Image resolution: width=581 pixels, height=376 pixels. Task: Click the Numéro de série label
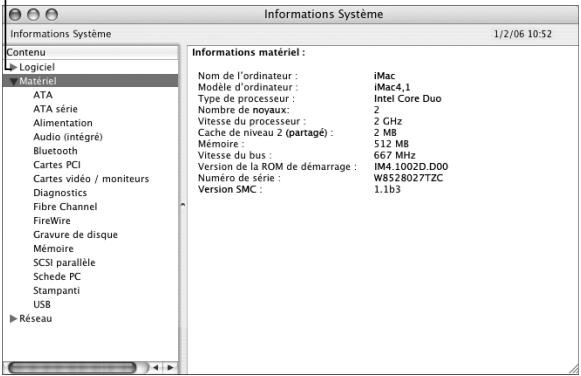[239, 178]
